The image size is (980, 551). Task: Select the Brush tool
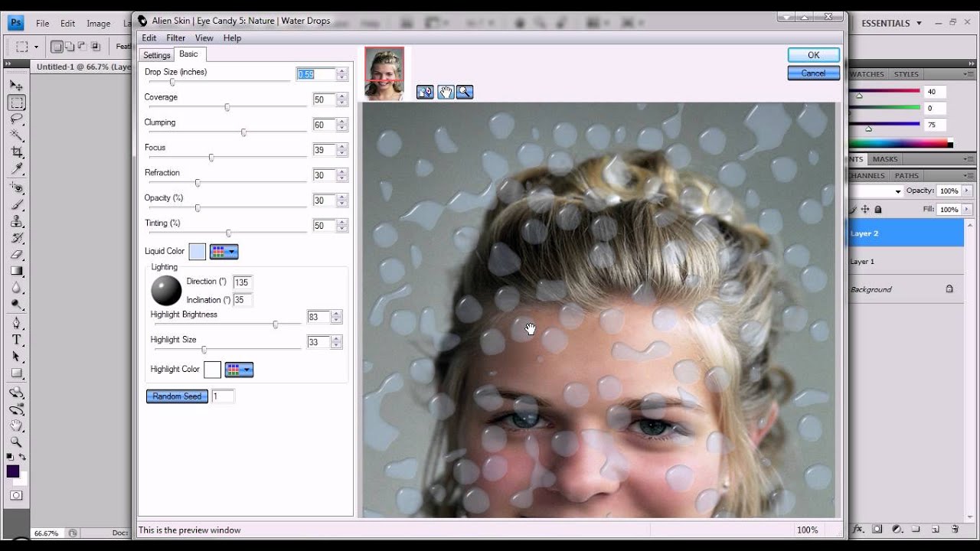pos(16,205)
